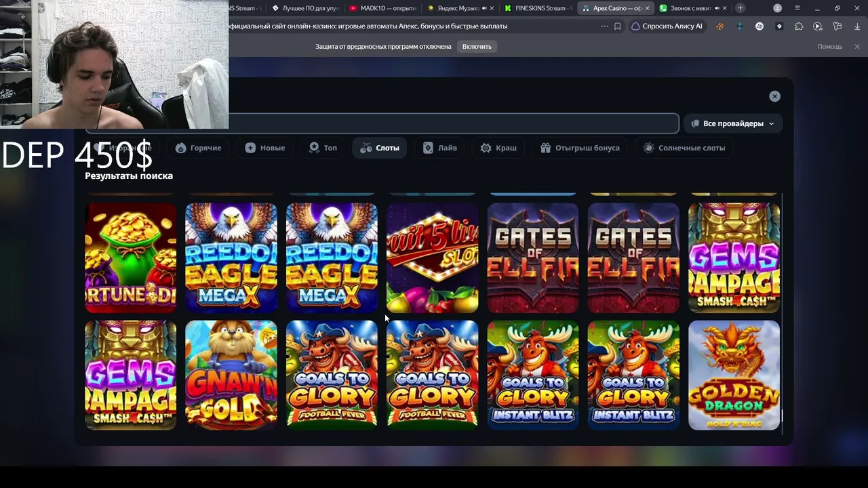The width and height of the screenshot is (868, 488).
Task: Dismiss the malware protection notification bar
Action: coord(856,46)
